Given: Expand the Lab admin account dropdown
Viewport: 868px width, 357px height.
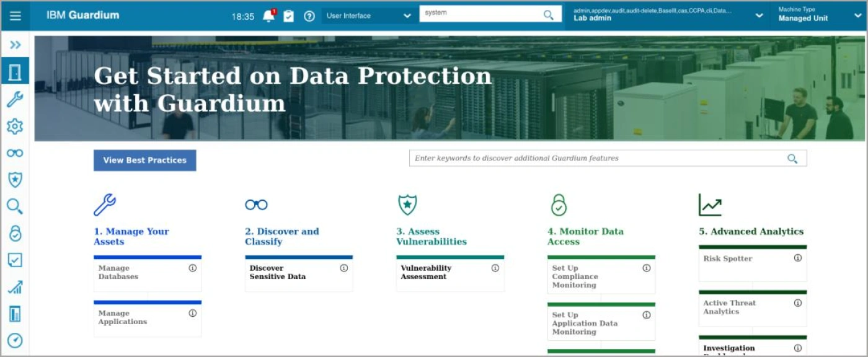Looking at the screenshot, I should (x=668, y=15).
